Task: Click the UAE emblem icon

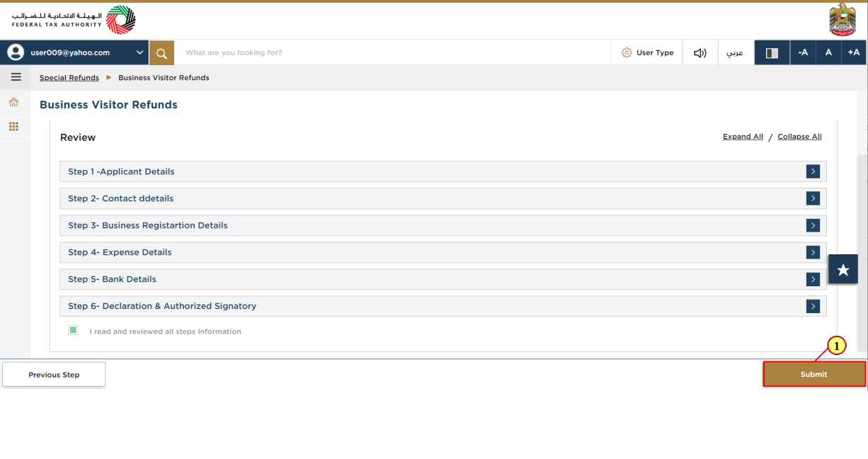Action: [x=843, y=20]
